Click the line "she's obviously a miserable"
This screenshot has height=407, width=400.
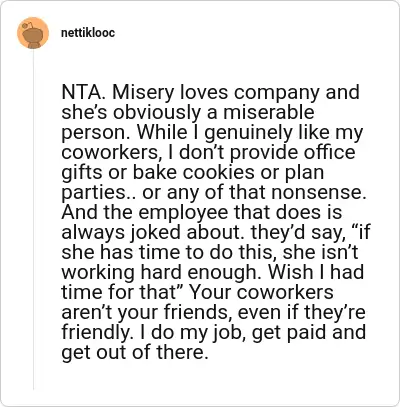[188, 113]
